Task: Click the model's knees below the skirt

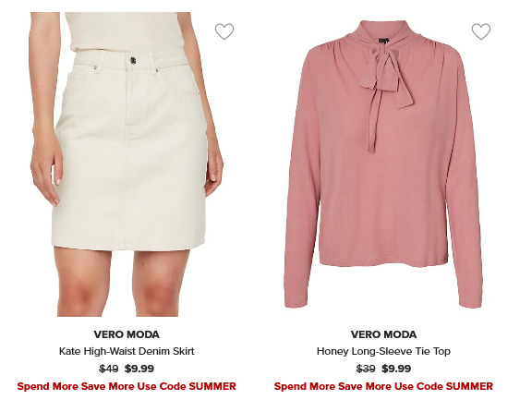Action: [119, 292]
